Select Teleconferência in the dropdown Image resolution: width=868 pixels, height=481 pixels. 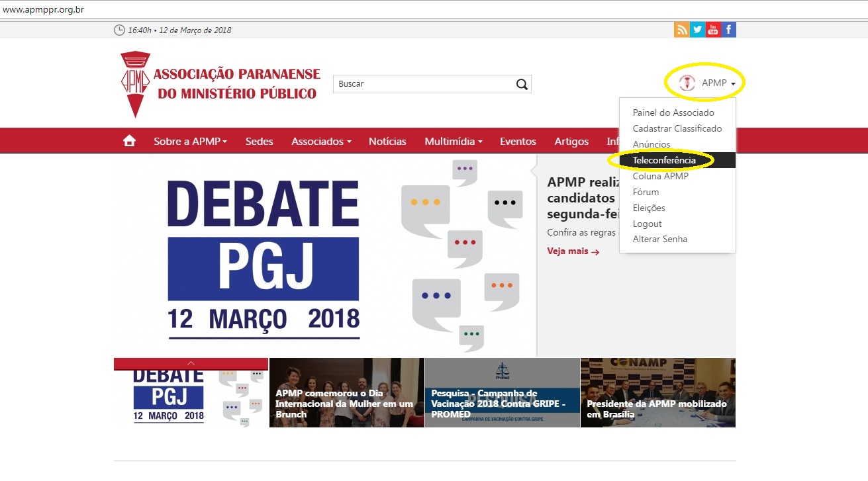677,160
